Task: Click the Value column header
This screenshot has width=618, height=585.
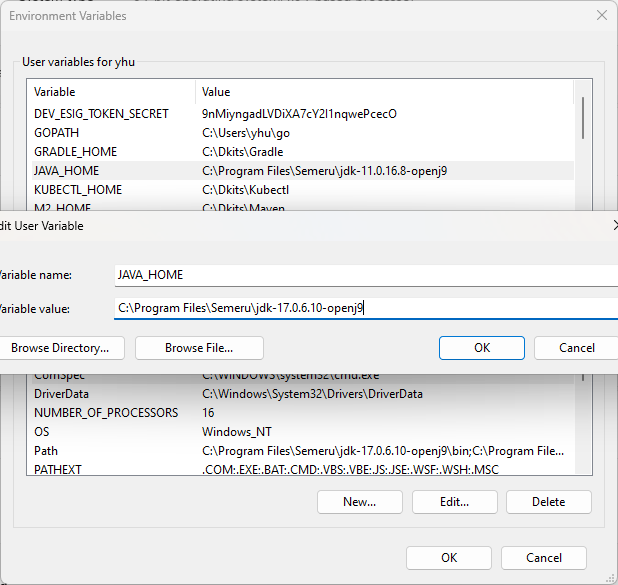Action: click(384, 92)
